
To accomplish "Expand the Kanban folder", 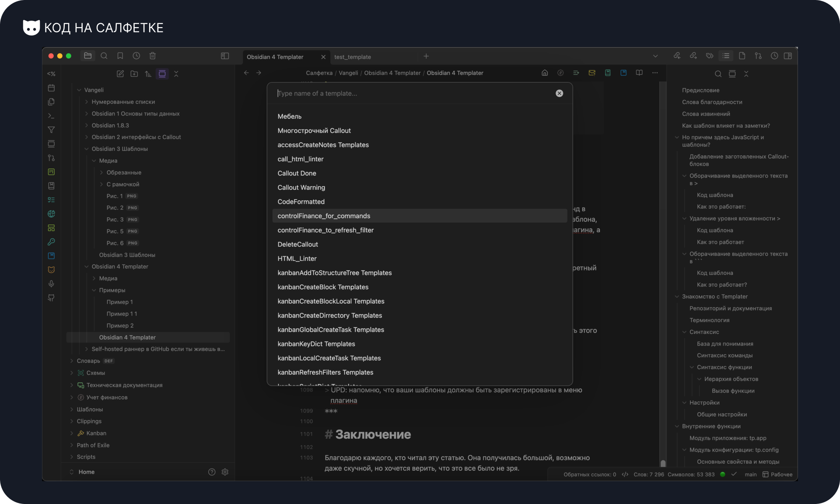I will 72,434.
